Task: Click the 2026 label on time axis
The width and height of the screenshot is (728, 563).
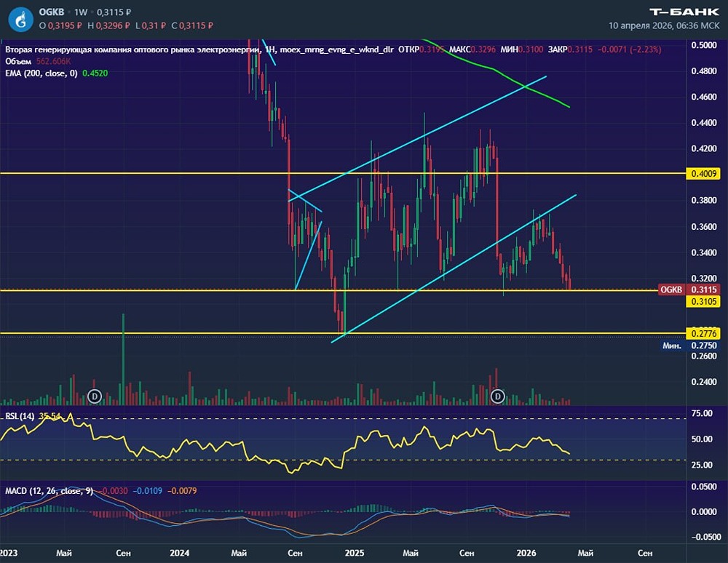Action: (x=526, y=553)
